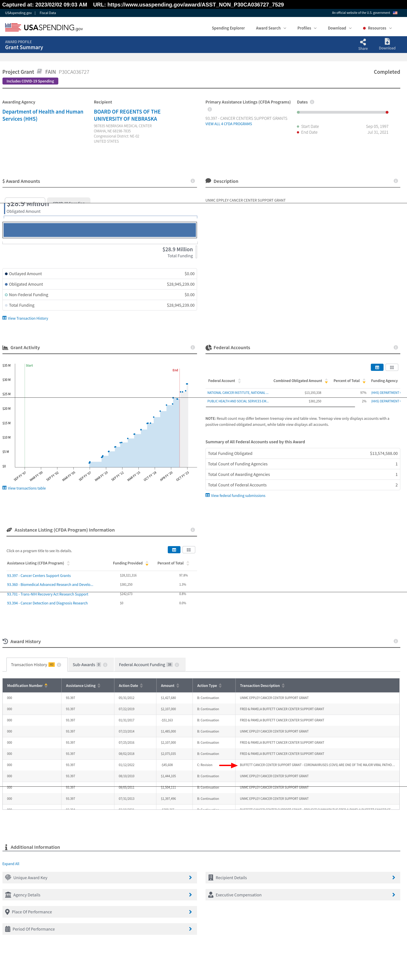Open 93.397 Cancer Centers Support Grants link
The image size is (407, 980).
click(39, 576)
